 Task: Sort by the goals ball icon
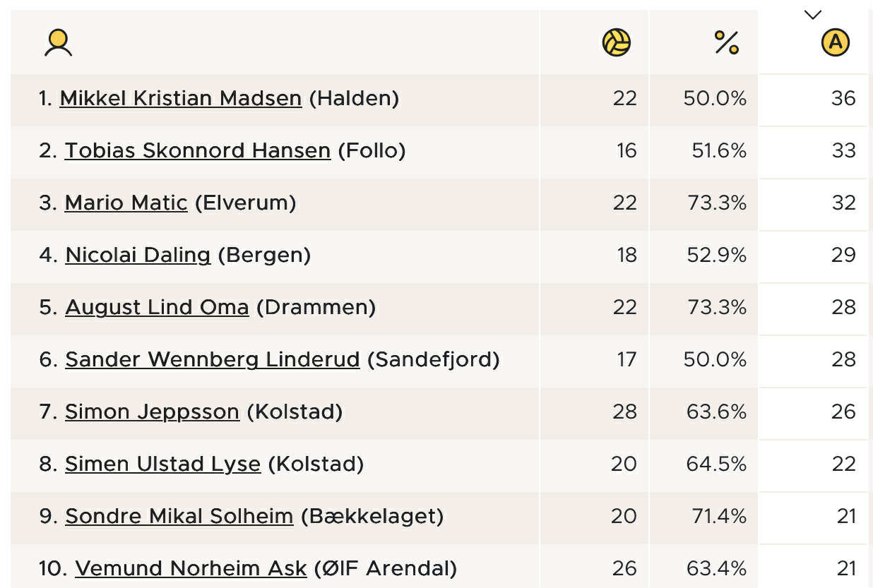(x=616, y=43)
